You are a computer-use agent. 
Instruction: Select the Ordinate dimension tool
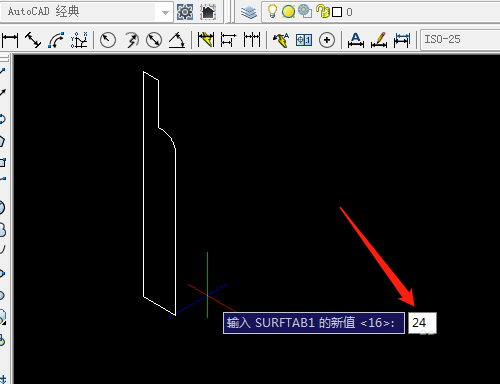coord(79,40)
